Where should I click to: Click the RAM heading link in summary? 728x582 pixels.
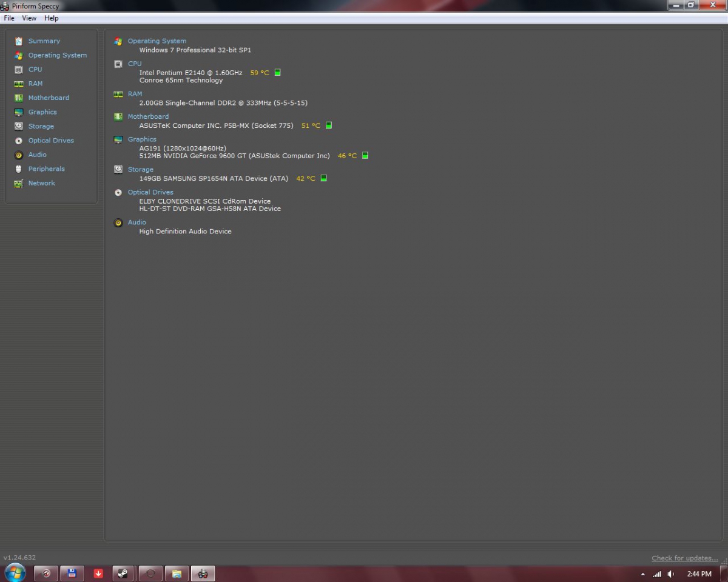[135, 94]
